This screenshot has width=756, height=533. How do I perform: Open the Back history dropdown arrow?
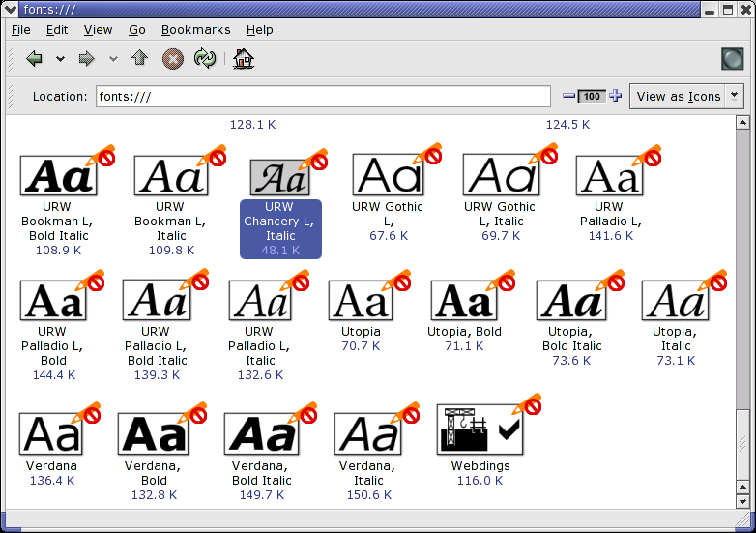click(60, 59)
